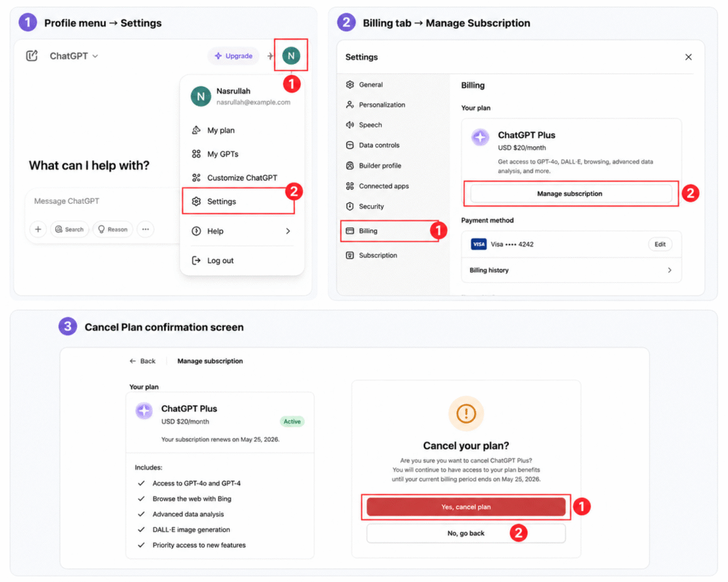Screen dimensions: 728x582
Task: Open Settings from profile menu
Action: click(x=239, y=201)
